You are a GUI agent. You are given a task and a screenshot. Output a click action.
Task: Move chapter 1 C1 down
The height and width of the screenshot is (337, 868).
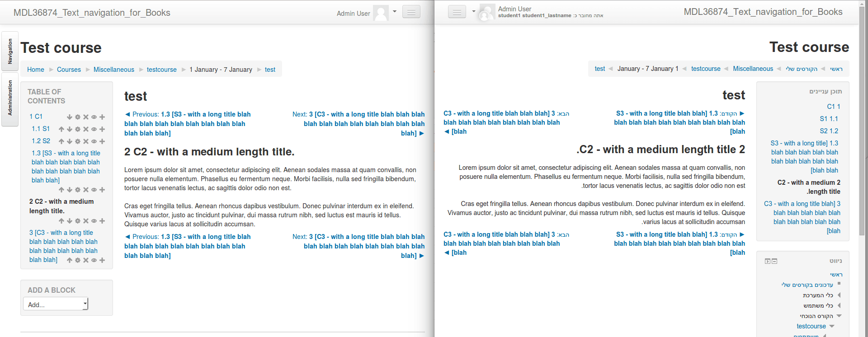pyautogui.click(x=70, y=117)
